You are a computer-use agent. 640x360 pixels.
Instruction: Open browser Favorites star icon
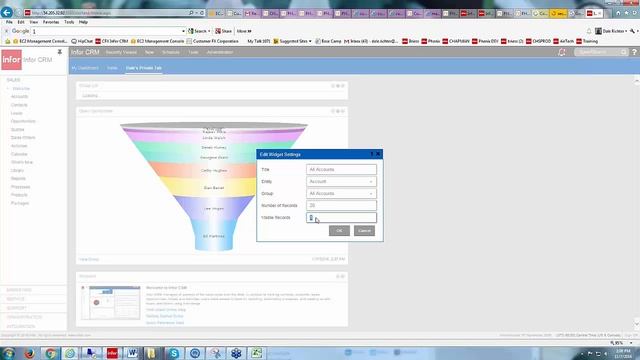[627, 13]
